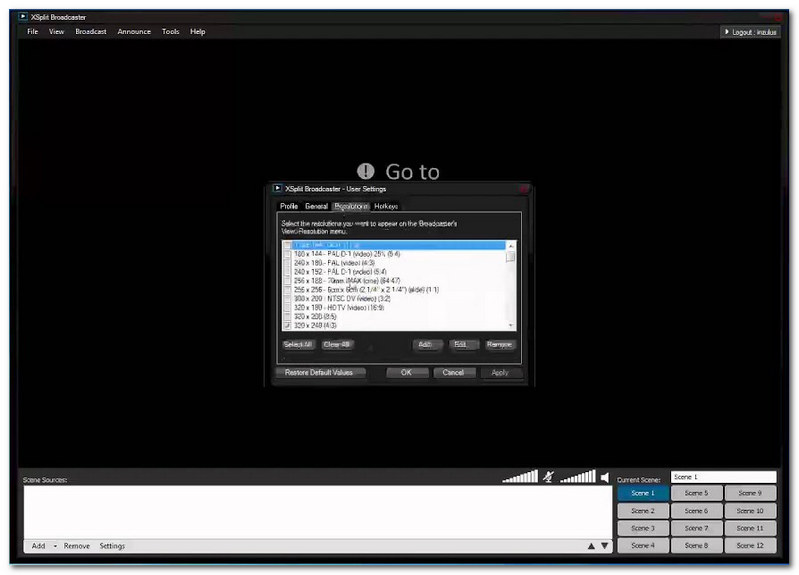Uncheck the 320 x 240 (4:3) resolution
Screen dimensions: 799x575
pos(287,325)
